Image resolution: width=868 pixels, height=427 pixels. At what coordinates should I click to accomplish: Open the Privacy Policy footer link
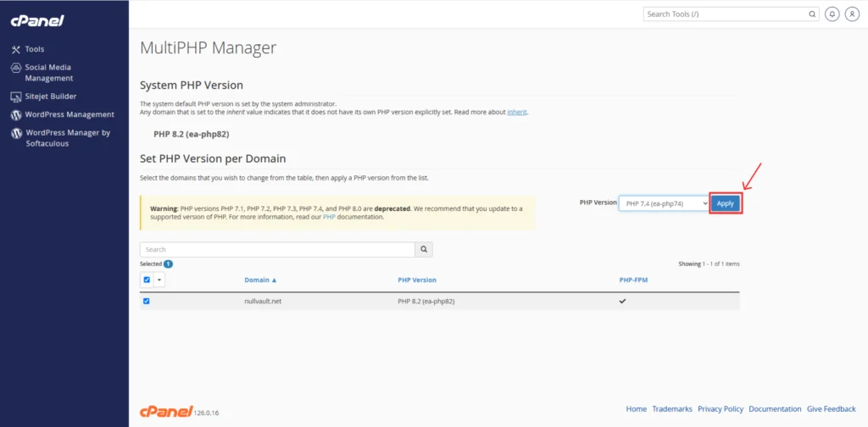click(x=721, y=409)
